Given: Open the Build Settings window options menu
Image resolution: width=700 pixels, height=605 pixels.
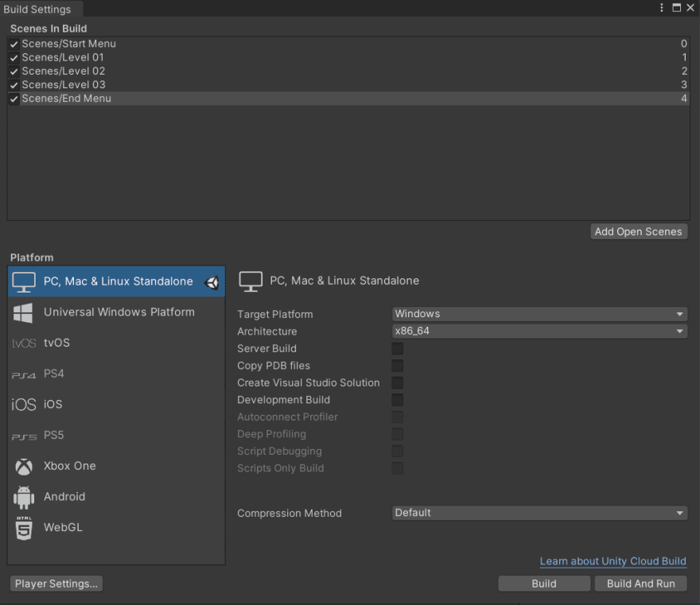Looking at the screenshot, I should (662, 8).
